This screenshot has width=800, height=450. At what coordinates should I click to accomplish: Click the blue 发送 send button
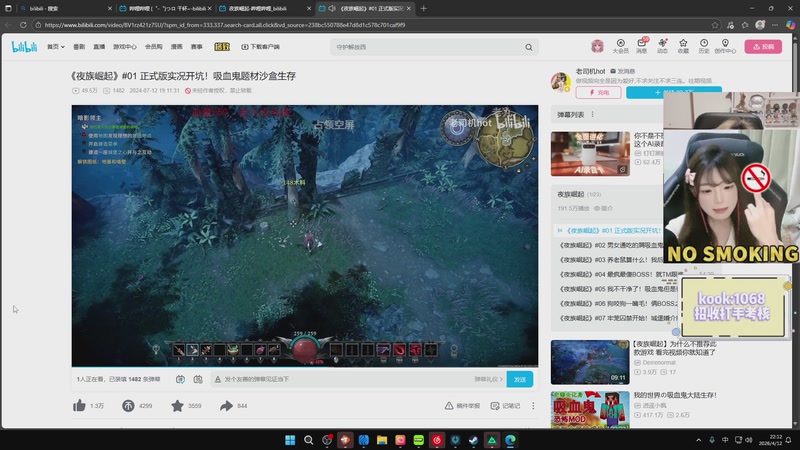[520, 379]
